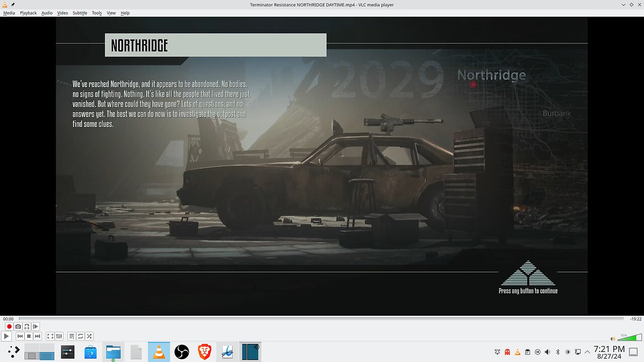This screenshot has width=644, height=362.
Task: Advance the video frame by frame
Action: pyautogui.click(x=35, y=327)
